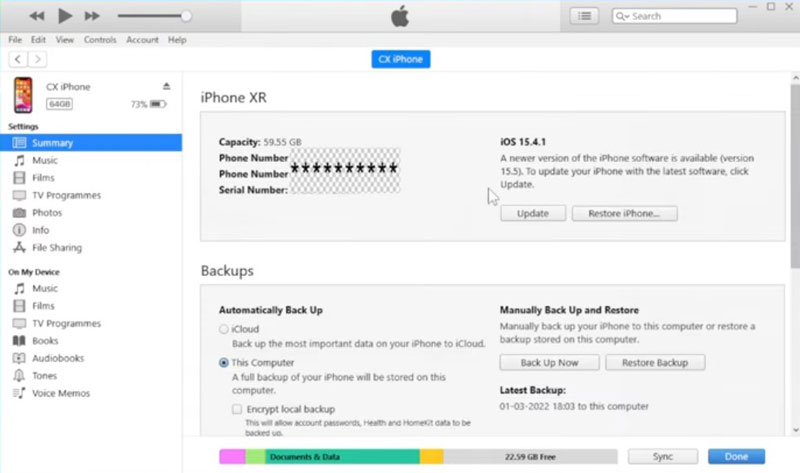
Task: Eject CX iPhone with the eject icon
Action: point(166,86)
